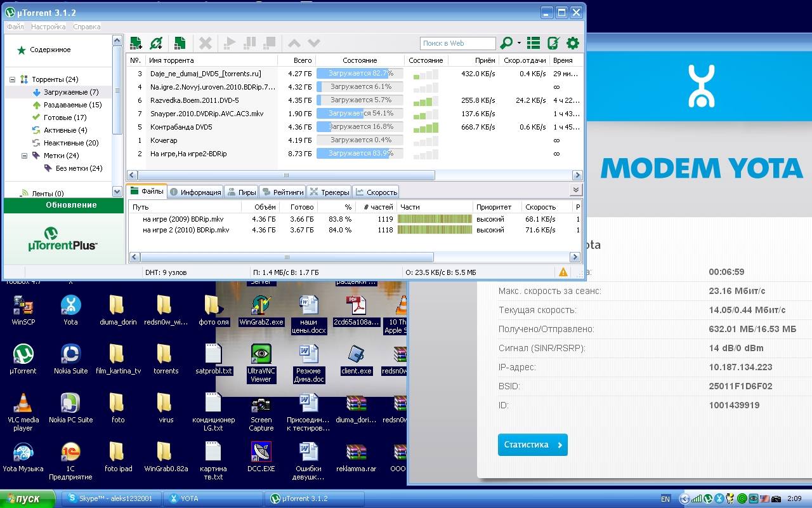Open the torrents folder on desktop

165,359
